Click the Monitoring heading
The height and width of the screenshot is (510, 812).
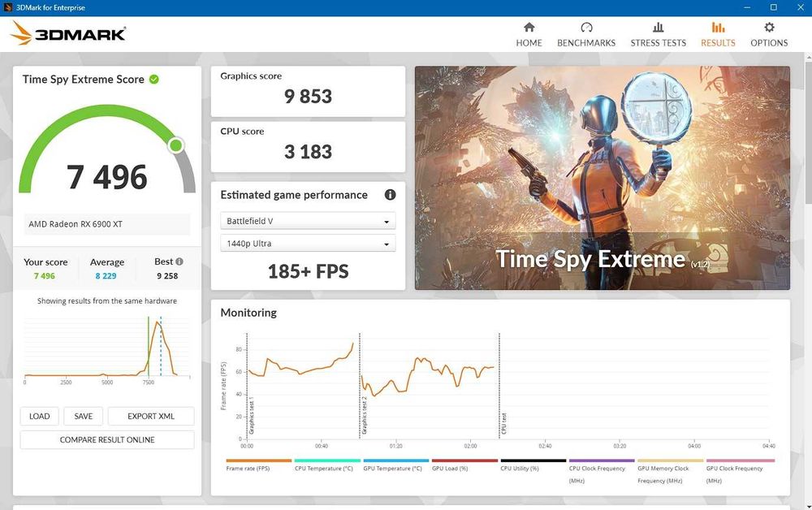point(248,313)
